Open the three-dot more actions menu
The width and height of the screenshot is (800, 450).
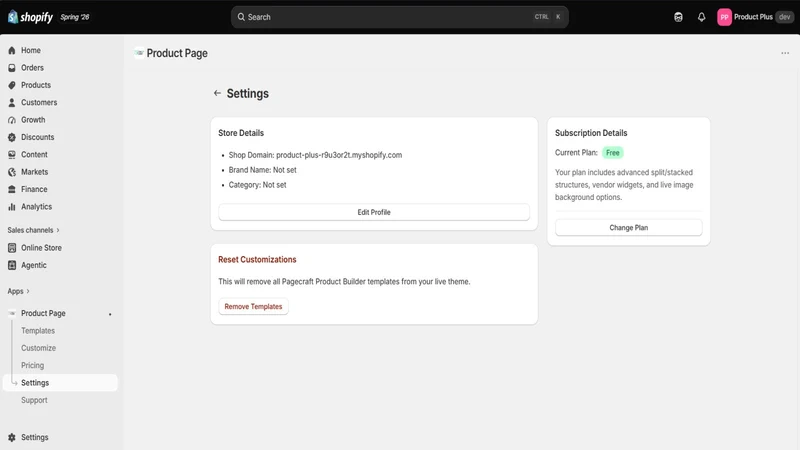tap(785, 53)
